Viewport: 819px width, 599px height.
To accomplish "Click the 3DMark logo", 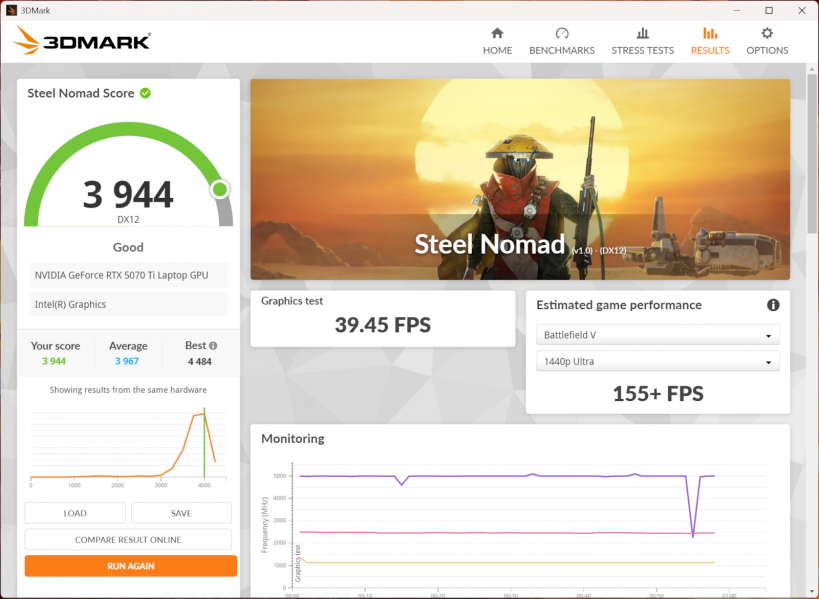I will coord(83,41).
